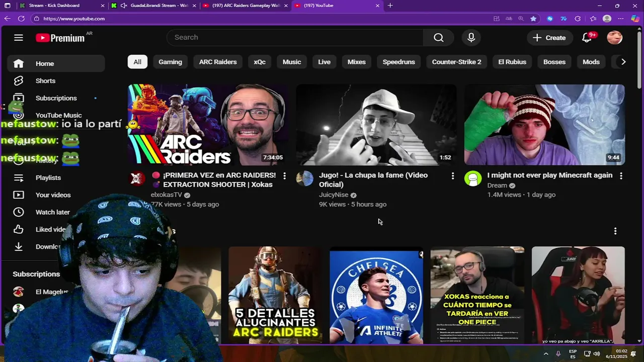Click the Downloads arrow icon

pyautogui.click(x=19, y=246)
